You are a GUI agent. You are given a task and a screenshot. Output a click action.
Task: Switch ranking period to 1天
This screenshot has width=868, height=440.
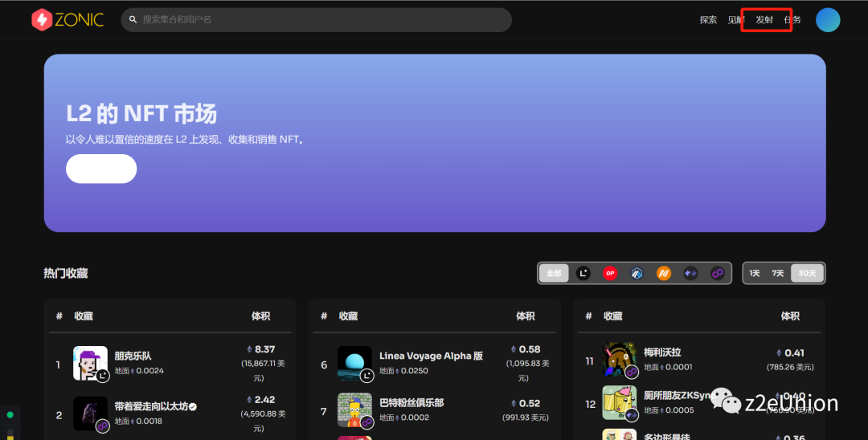point(755,273)
